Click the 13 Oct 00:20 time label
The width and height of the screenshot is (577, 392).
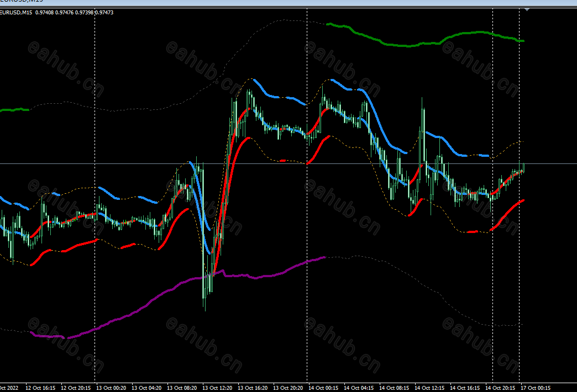point(111,388)
